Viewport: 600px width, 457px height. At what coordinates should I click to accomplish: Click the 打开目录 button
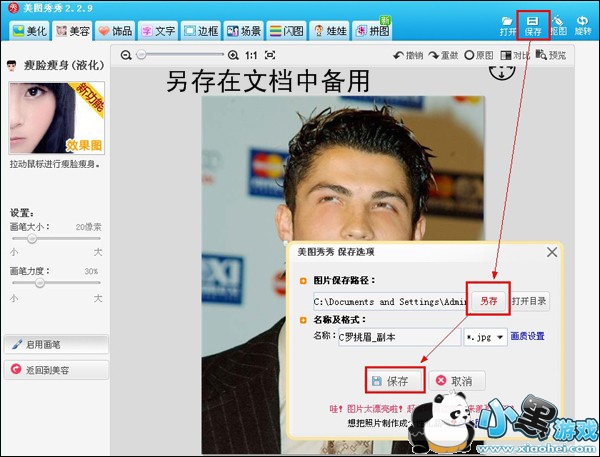(x=529, y=301)
